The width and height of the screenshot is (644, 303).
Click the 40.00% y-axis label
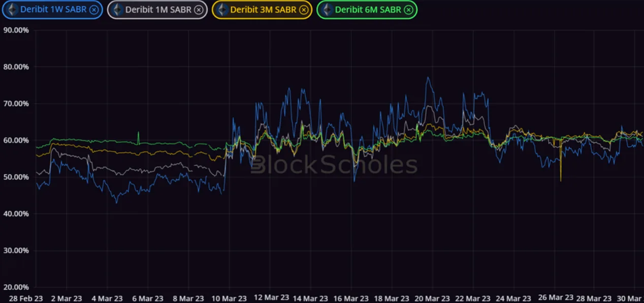click(x=16, y=214)
